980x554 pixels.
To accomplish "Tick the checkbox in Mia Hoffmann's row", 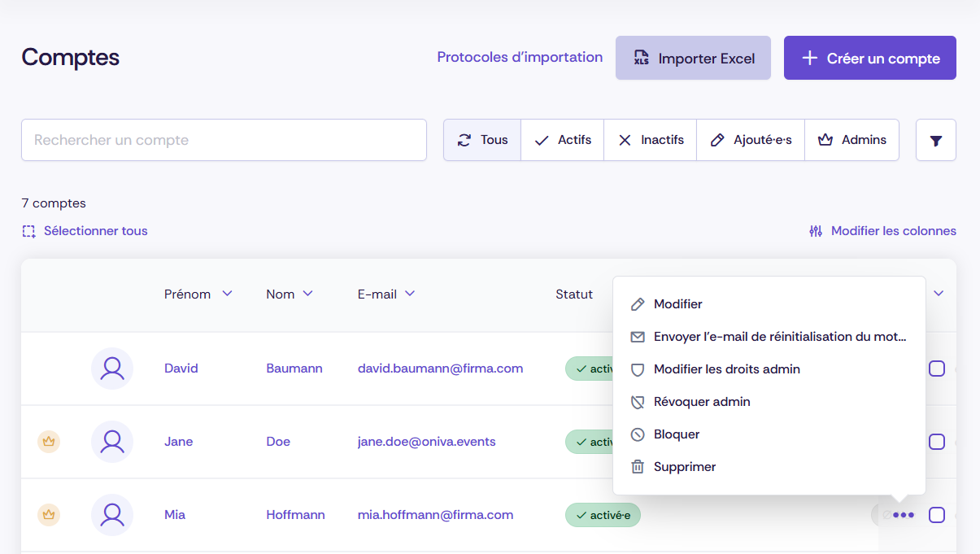I will (937, 515).
